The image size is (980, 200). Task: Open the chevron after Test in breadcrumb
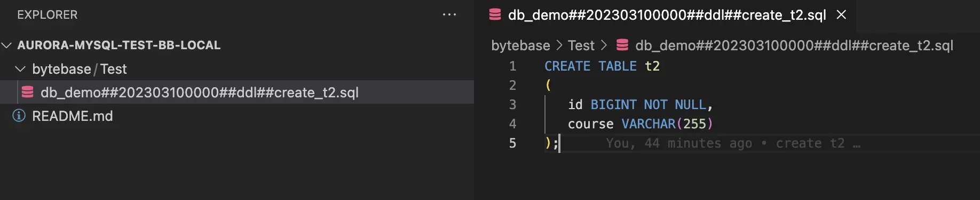(x=604, y=45)
